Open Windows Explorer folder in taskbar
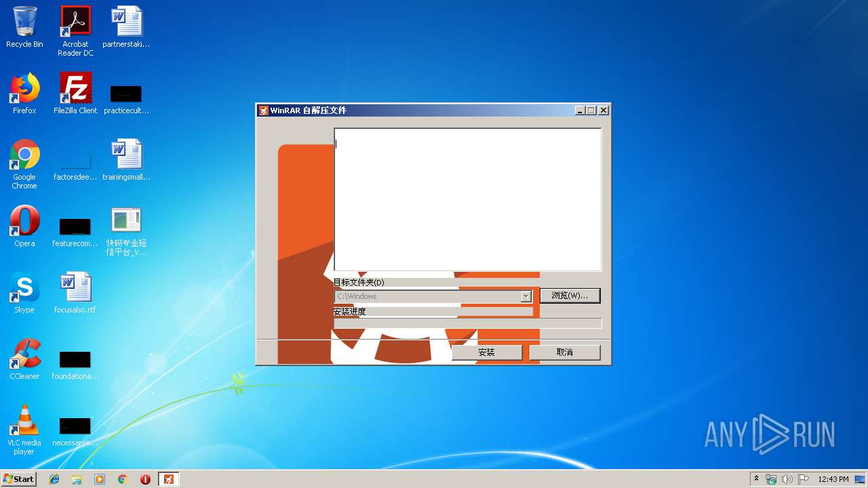Image resolution: width=868 pixels, height=488 pixels. pos(77,479)
